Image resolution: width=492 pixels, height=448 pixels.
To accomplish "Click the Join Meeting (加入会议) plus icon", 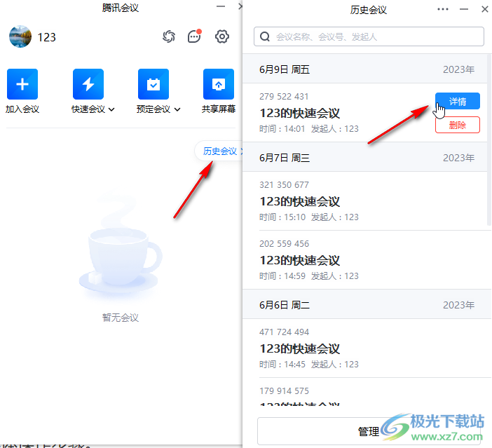I will pos(22,84).
